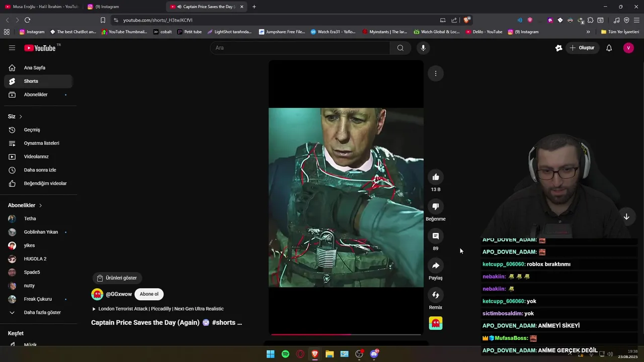Go to Ana Sayfa in sidebar
The height and width of the screenshot is (362, 644).
[x=38, y=68]
